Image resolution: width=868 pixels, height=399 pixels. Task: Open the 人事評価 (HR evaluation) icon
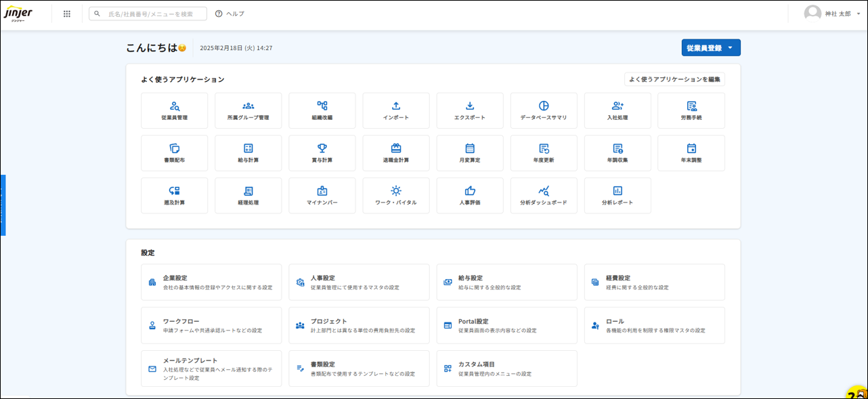(469, 195)
